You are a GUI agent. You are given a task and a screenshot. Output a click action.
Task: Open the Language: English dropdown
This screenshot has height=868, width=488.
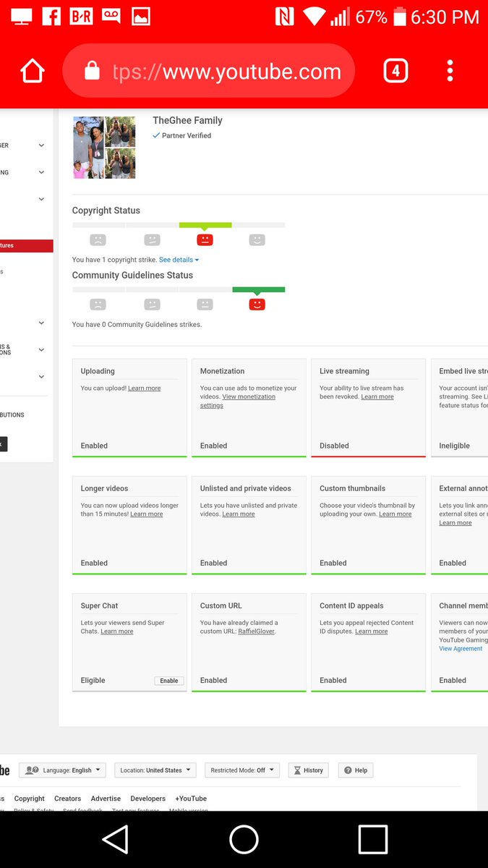click(63, 770)
